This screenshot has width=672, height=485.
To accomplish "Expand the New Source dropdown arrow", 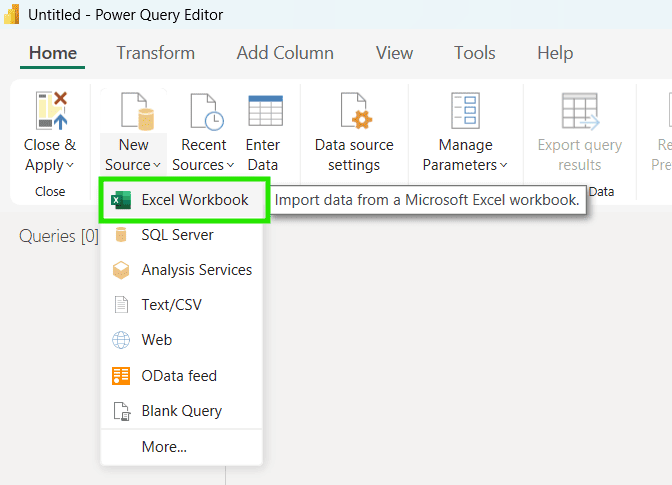I will (157, 165).
